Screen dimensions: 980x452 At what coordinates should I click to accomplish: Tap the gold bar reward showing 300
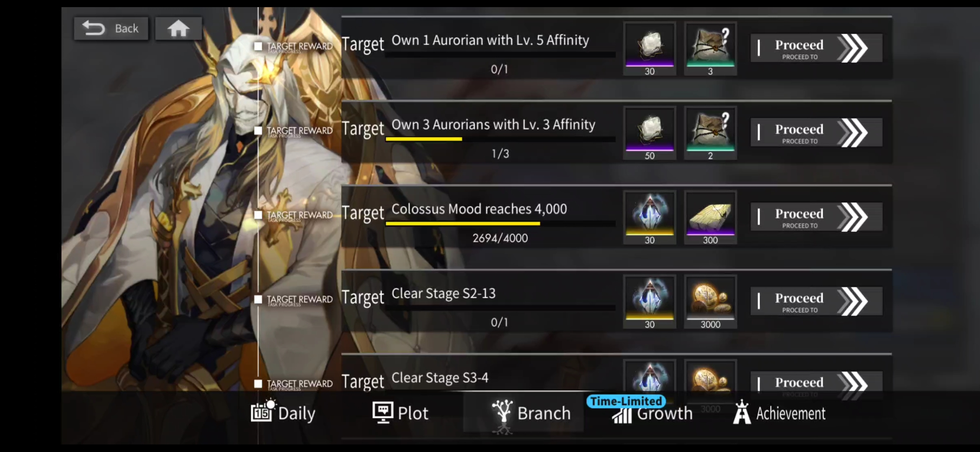[x=710, y=218]
